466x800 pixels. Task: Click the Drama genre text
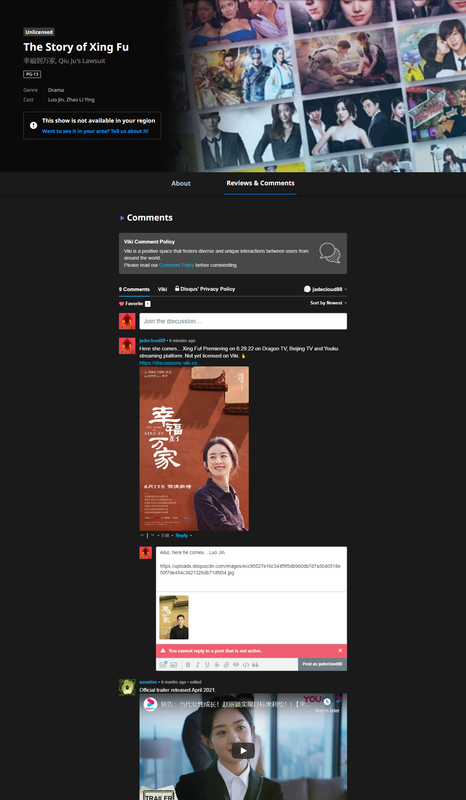56,90
